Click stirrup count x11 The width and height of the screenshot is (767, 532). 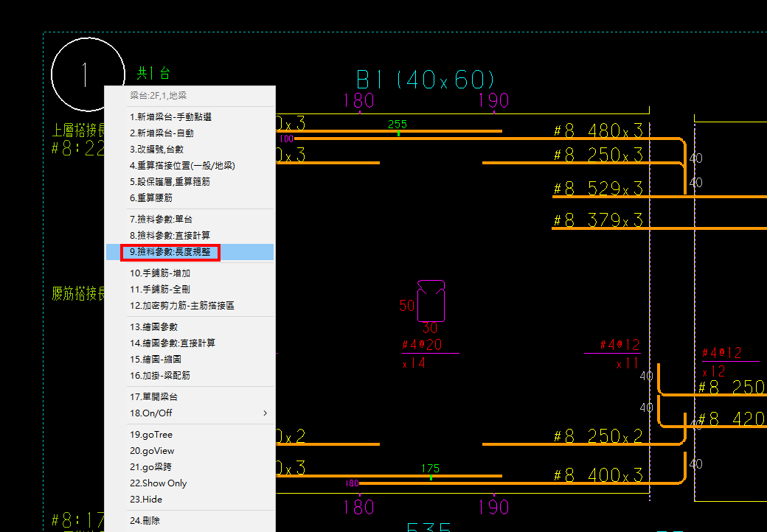click(x=628, y=363)
